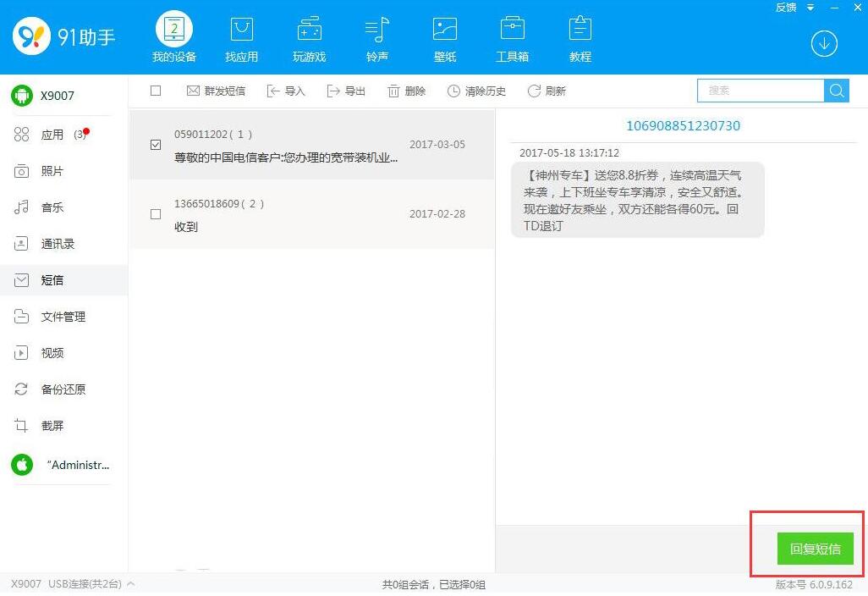Viewport: 868px width, 596px height.
Task: Click into the 搜索 search field
Action: click(760, 91)
